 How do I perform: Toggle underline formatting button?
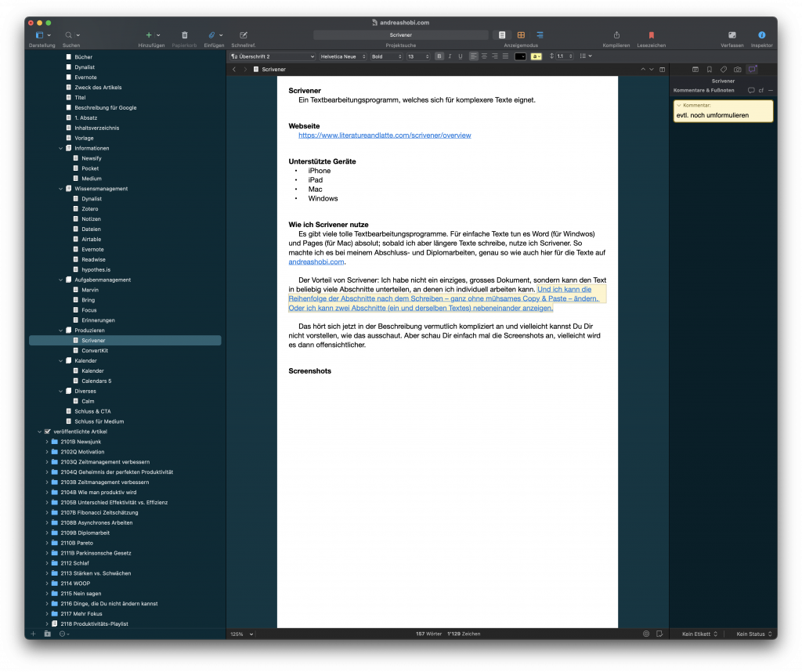(x=461, y=56)
